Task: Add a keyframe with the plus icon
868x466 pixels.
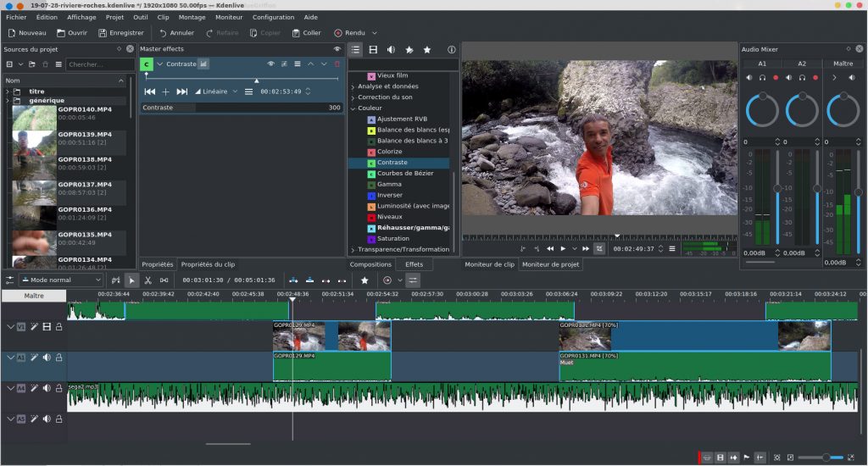Action: pyautogui.click(x=165, y=92)
